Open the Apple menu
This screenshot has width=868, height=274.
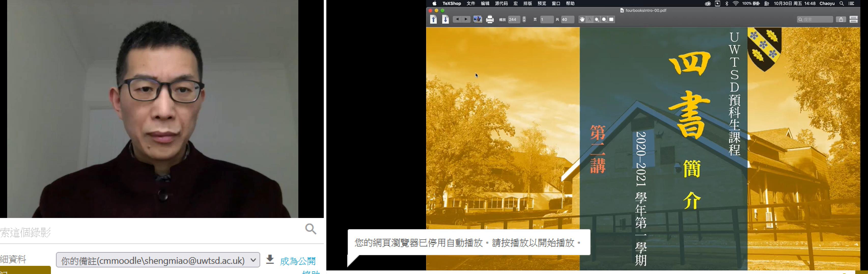point(434,3)
